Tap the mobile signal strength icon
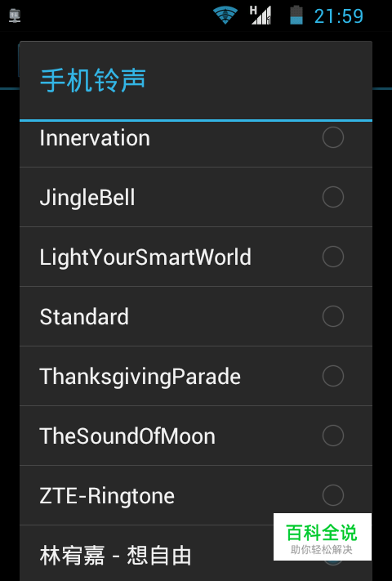Viewport: 392px width, 581px height. tap(261, 16)
